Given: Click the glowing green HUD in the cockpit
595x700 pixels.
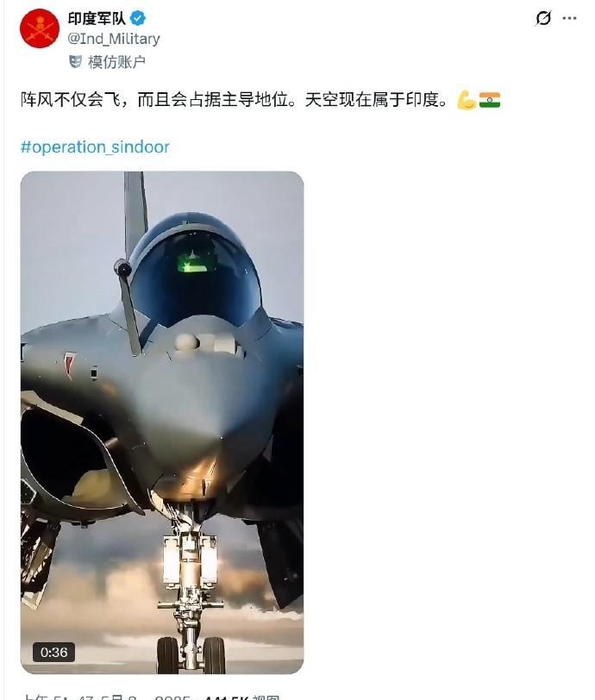Looking at the screenshot, I should (x=193, y=263).
